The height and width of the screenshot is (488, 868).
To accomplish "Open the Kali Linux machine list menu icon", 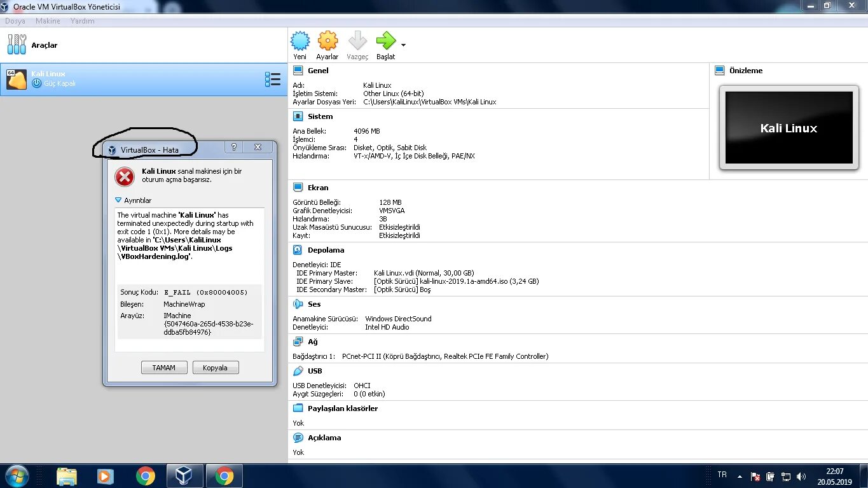I will tap(273, 79).
